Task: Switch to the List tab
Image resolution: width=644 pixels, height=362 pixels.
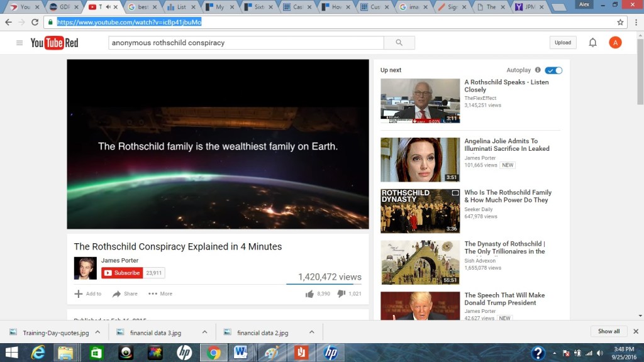Action: 180,7
